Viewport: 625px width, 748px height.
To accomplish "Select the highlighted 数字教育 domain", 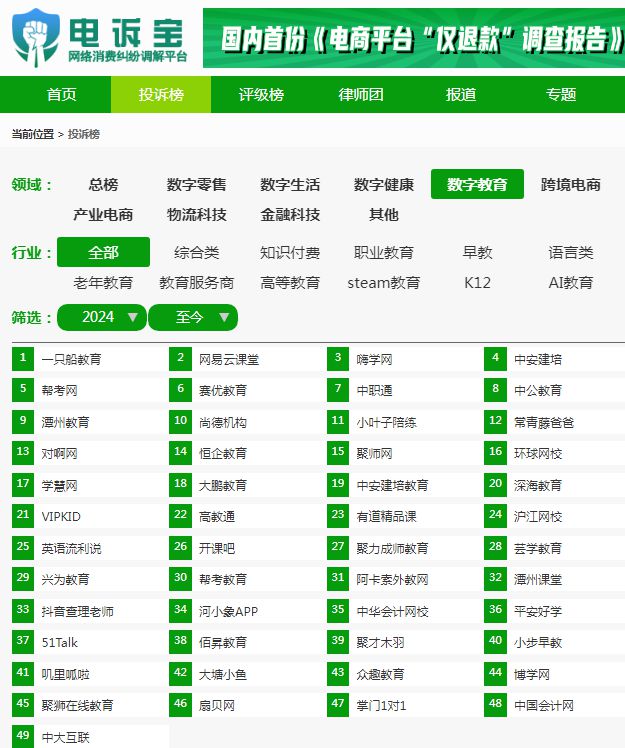I will pos(477,184).
